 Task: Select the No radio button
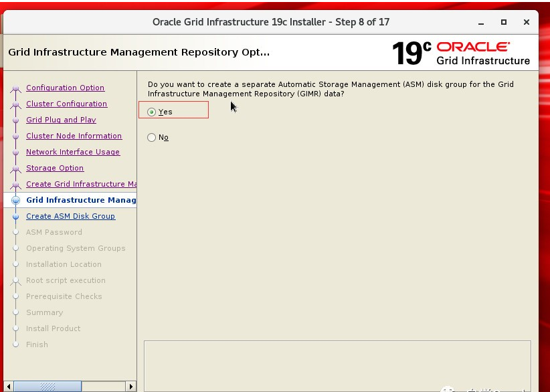coord(151,137)
